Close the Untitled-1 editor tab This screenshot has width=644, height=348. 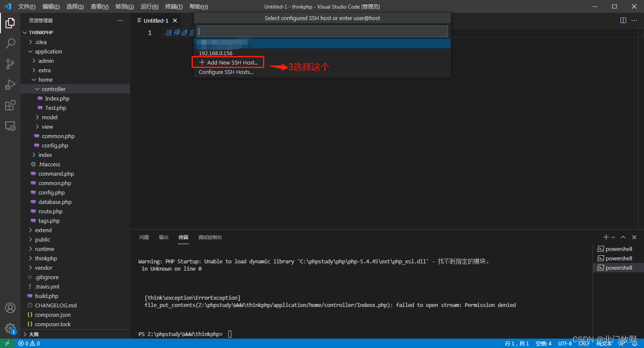175,21
